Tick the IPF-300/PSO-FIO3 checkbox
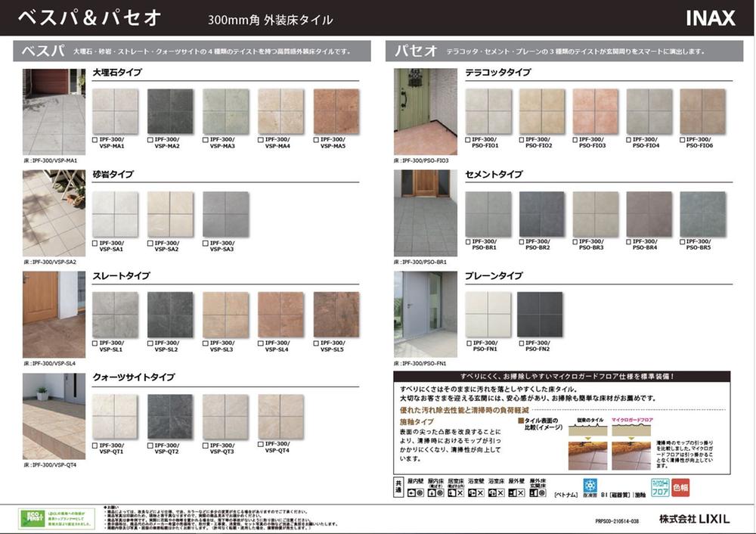Screen dimensions: 756x534 [575, 140]
